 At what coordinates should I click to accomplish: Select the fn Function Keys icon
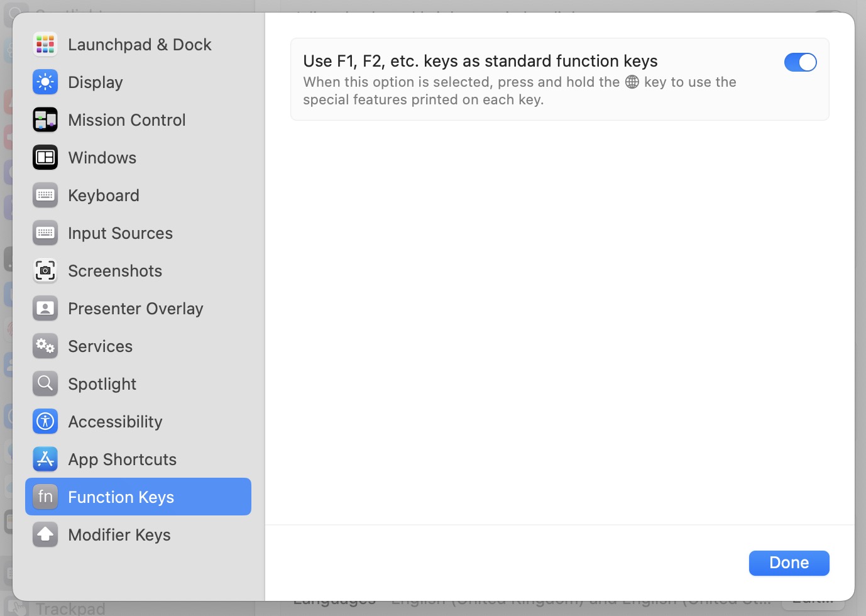click(x=45, y=497)
